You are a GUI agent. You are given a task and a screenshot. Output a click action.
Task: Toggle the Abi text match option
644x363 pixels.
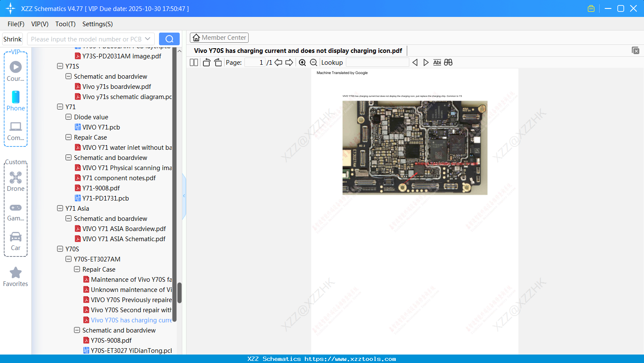click(437, 63)
